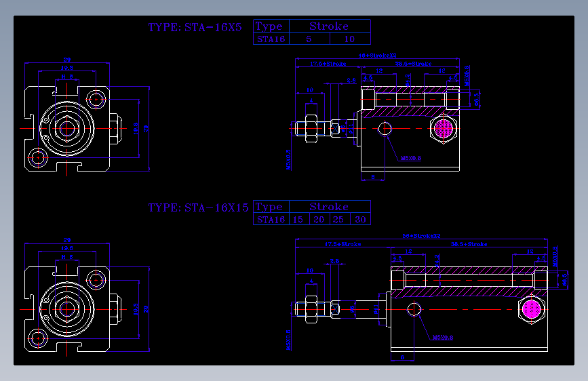
Task: Click the 'H 8' slot dimension in STA-16X5 front view
Action: coord(67,77)
